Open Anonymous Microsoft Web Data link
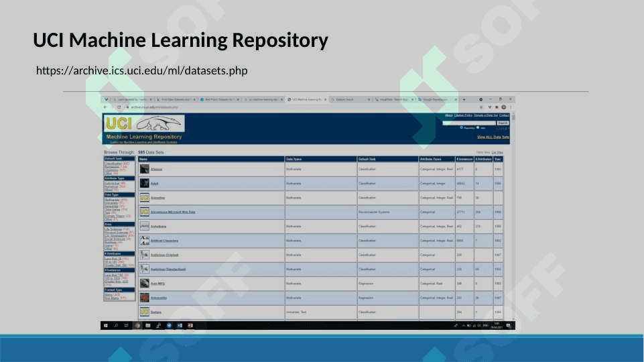The height and width of the screenshot is (362, 644). (x=173, y=212)
